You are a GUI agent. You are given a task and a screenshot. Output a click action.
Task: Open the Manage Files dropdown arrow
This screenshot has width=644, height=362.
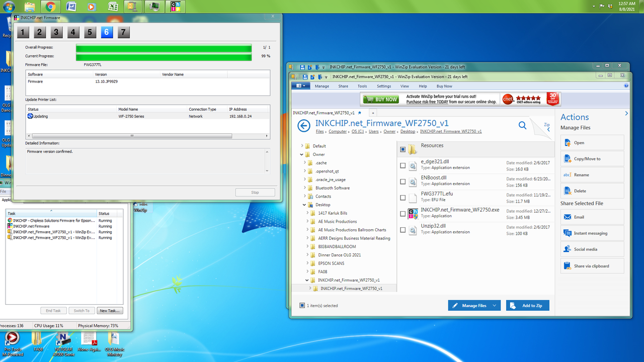click(495, 305)
